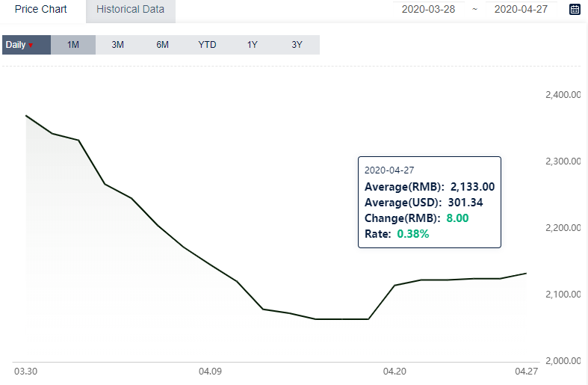Open the Daily interval dropdown
Screen dimensions: 588x385
point(26,45)
